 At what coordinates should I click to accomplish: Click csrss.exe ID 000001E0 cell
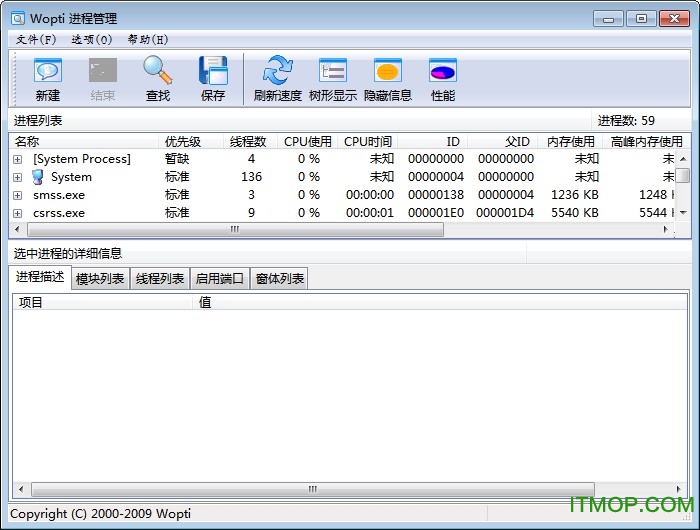(x=436, y=213)
